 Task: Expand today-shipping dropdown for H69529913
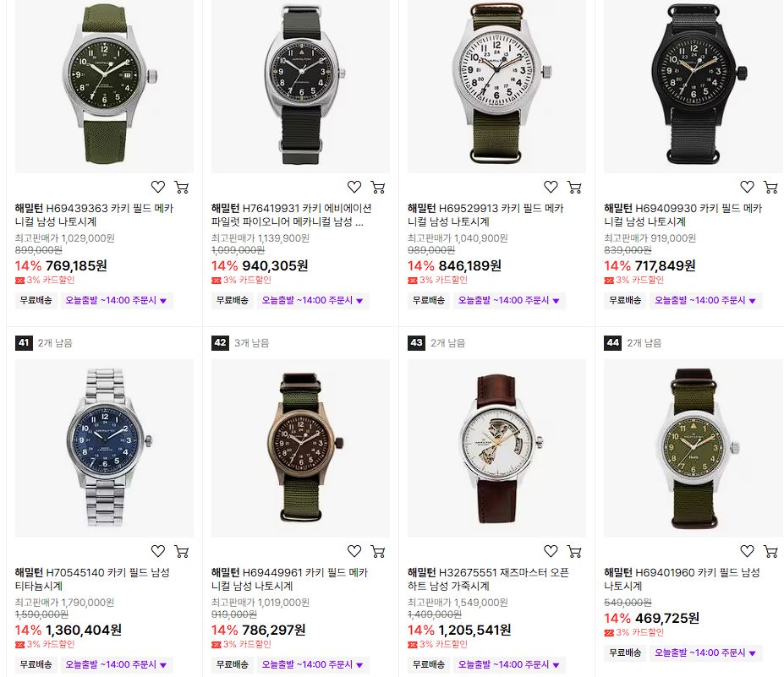pos(509,300)
